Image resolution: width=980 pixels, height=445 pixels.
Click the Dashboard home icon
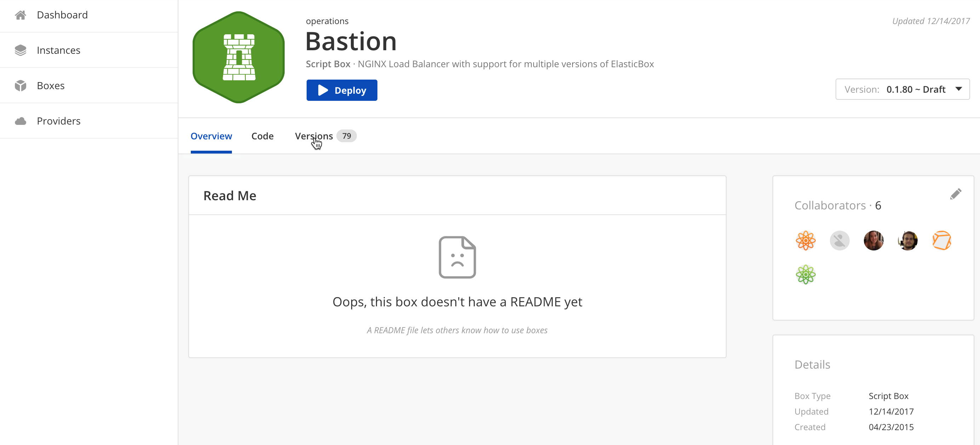[x=21, y=15]
